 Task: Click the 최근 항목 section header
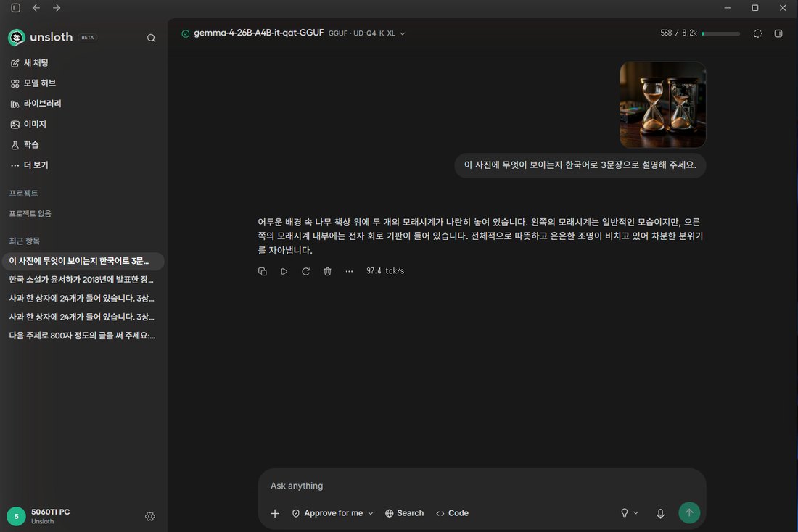click(25, 241)
